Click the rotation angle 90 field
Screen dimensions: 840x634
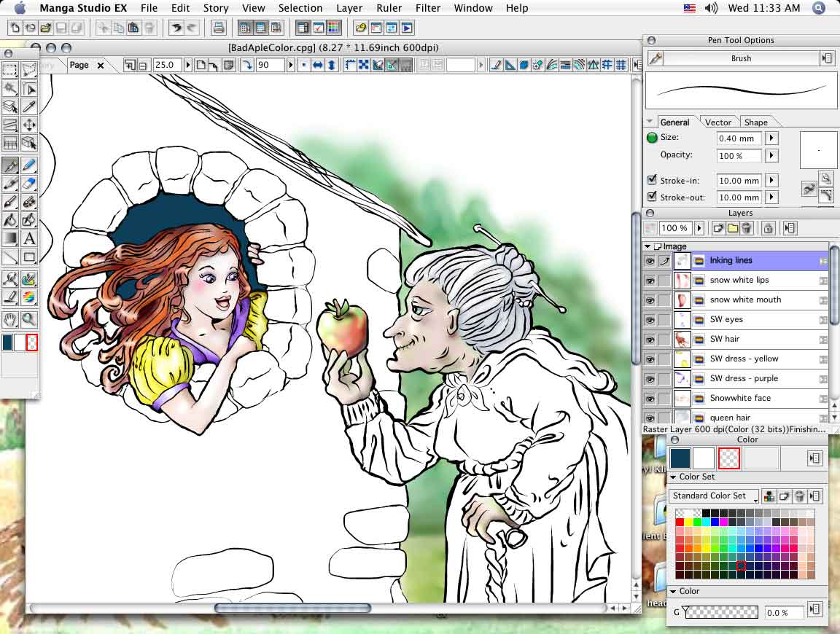click(x=270, y=66)
